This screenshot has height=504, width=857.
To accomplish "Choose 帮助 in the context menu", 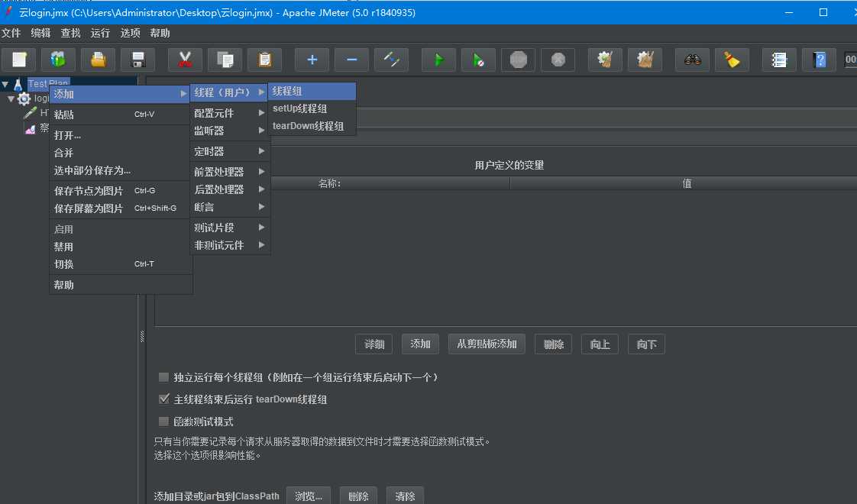I will [120, 285].
